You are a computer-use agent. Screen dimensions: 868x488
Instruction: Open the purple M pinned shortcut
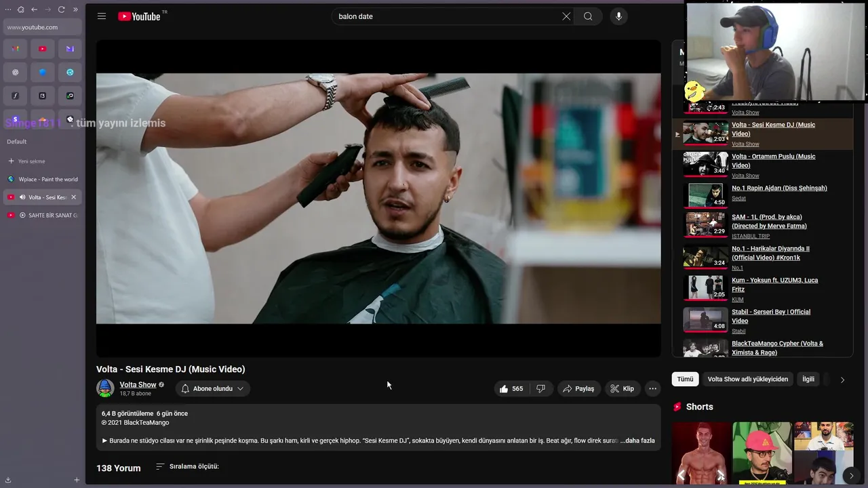pyautogui.click(x=70, y=49)
